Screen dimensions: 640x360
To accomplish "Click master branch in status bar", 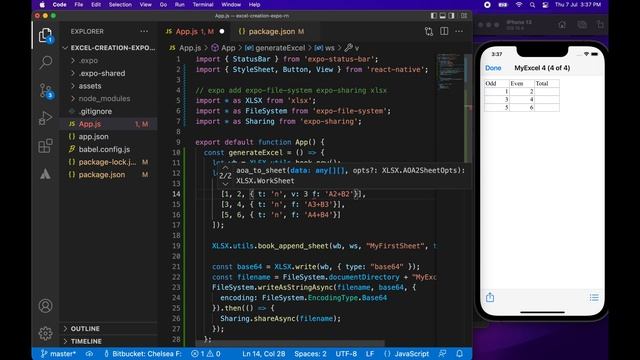I will coord(58,354).
